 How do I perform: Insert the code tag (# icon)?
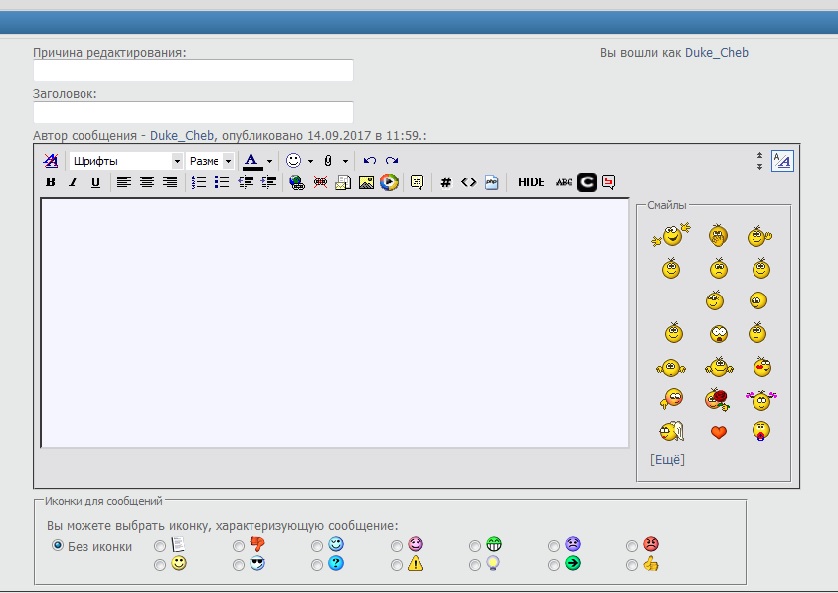(x=446, y=182)
